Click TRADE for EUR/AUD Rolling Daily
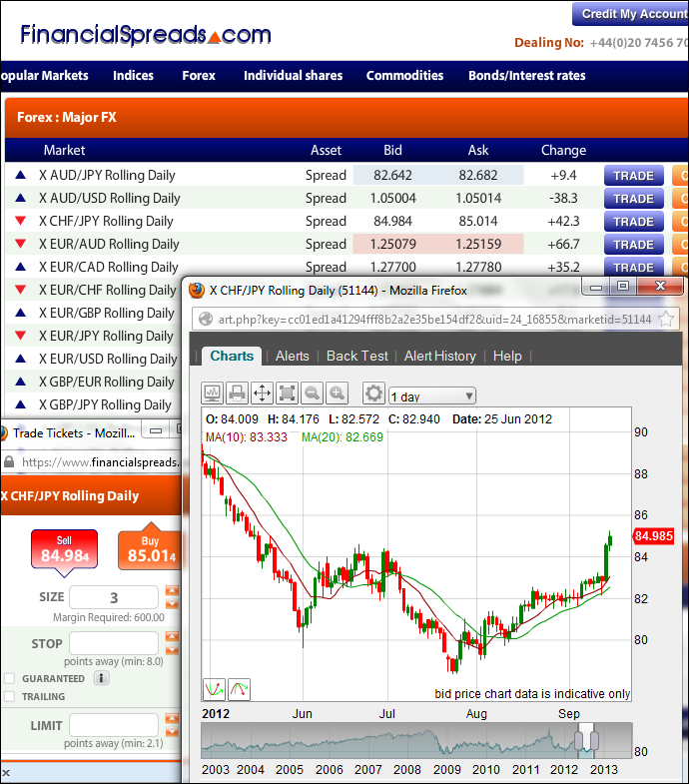The image size is (689, 784). (x=633, y=245)
